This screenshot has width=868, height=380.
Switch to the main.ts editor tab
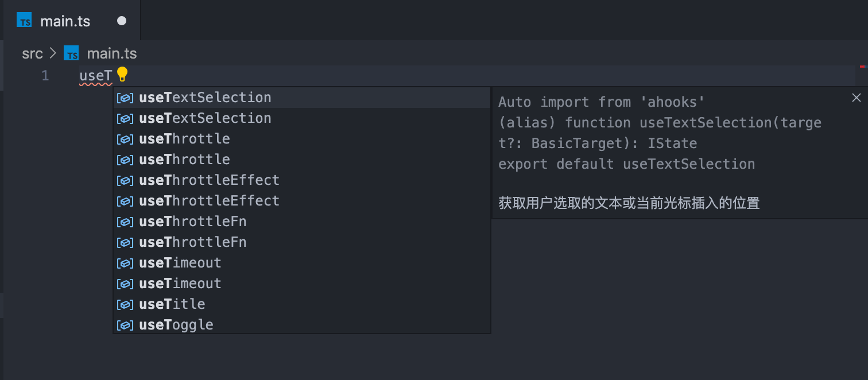[x=65, y=21]
